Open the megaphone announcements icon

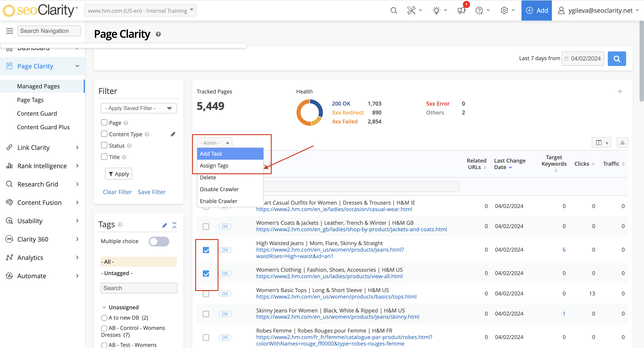click(x=461, y=11)
